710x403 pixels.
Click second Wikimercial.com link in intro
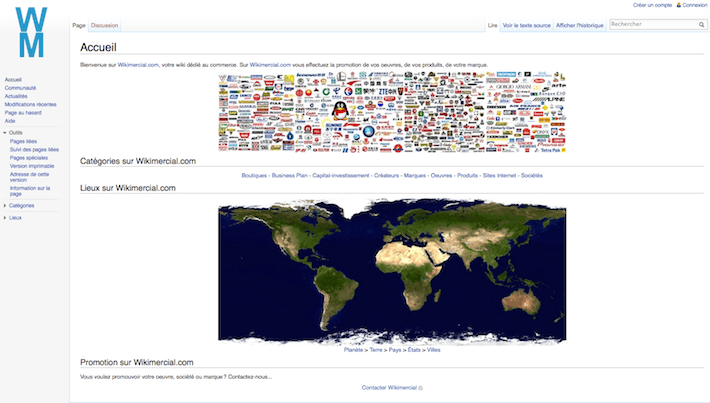point(270,65)
